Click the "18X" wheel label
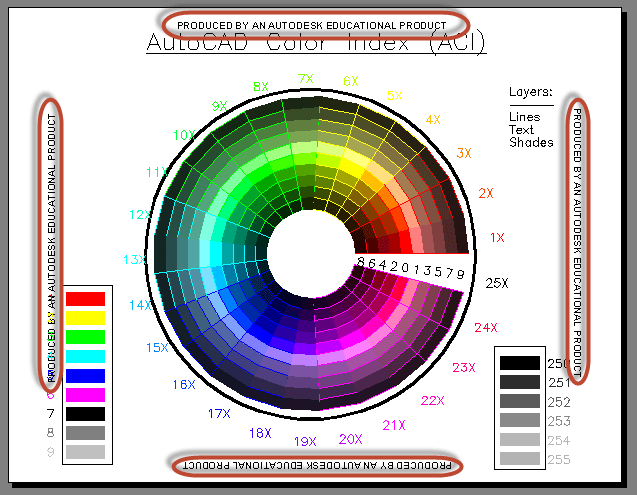Image resolution: width=637 pixels, height=495 pixels. 260,433
